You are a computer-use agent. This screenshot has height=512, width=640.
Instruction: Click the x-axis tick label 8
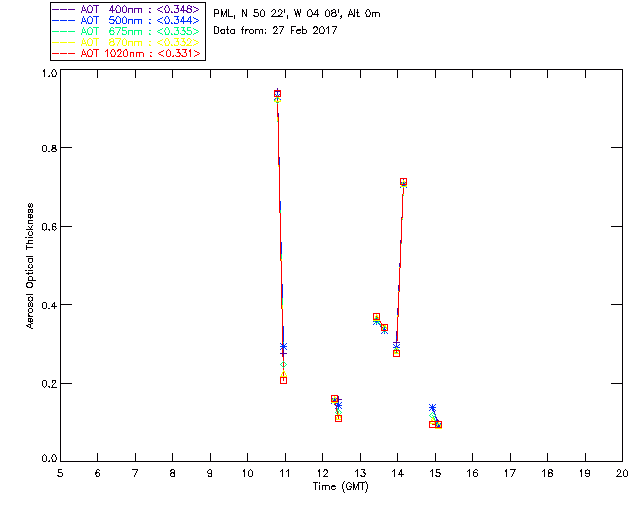[173, 473]
